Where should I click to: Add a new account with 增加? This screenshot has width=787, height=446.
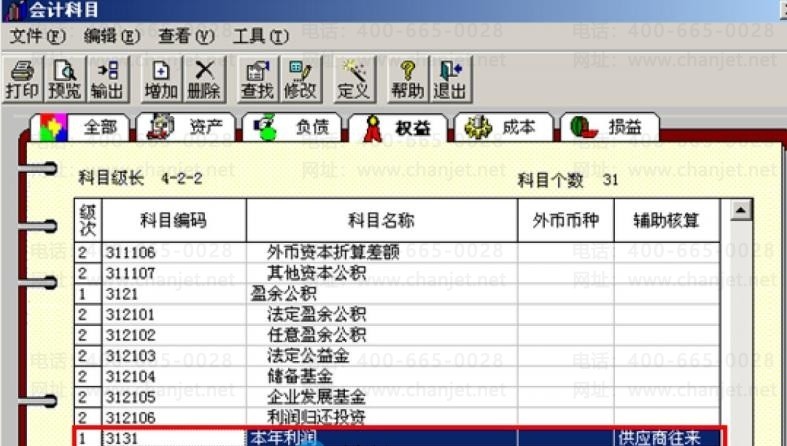tap(161, 80)
